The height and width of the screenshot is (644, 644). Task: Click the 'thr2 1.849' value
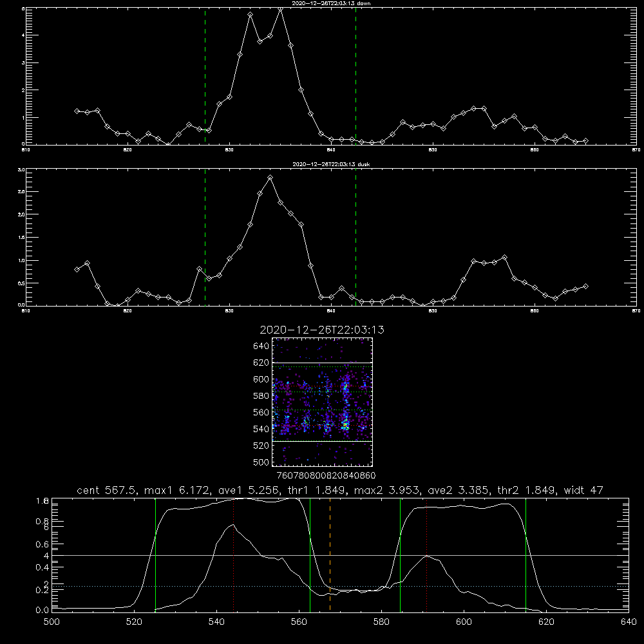pos(529,490)
